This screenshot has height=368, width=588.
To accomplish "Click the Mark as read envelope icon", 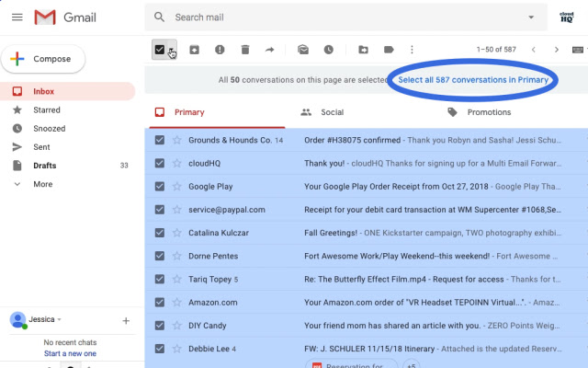I will point(303,50).
